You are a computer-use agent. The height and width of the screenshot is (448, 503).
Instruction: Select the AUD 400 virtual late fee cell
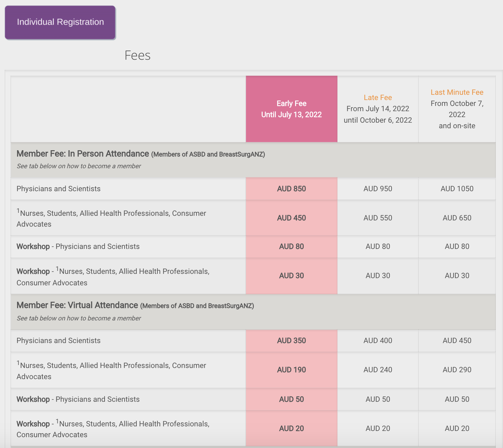pos(377,340)
